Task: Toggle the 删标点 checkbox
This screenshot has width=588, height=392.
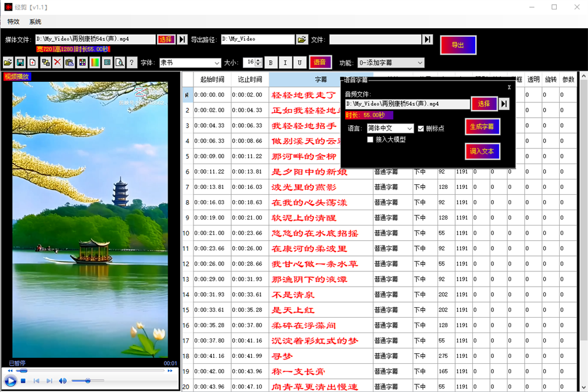Action: coord(420,128)
